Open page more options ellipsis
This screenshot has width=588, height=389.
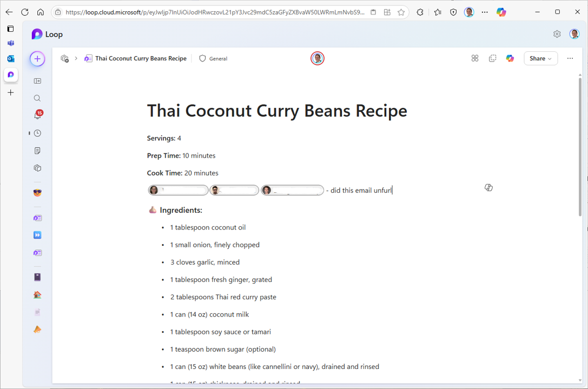coord(570,58)
